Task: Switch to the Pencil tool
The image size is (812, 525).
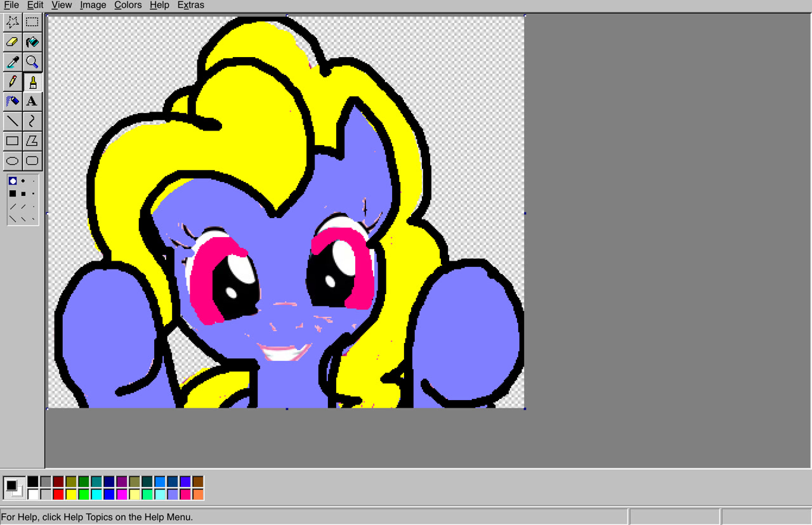Action: (x=12, y=81)
